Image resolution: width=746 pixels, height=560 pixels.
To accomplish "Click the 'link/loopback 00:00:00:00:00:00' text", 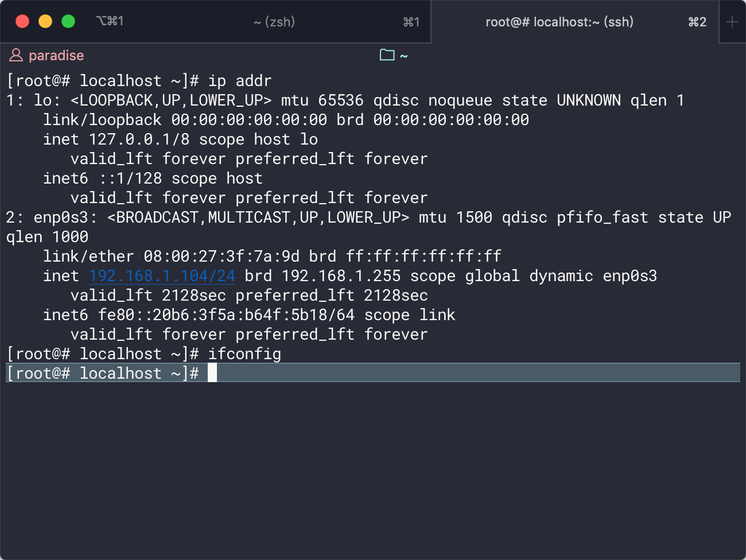I will click(185, 120).
